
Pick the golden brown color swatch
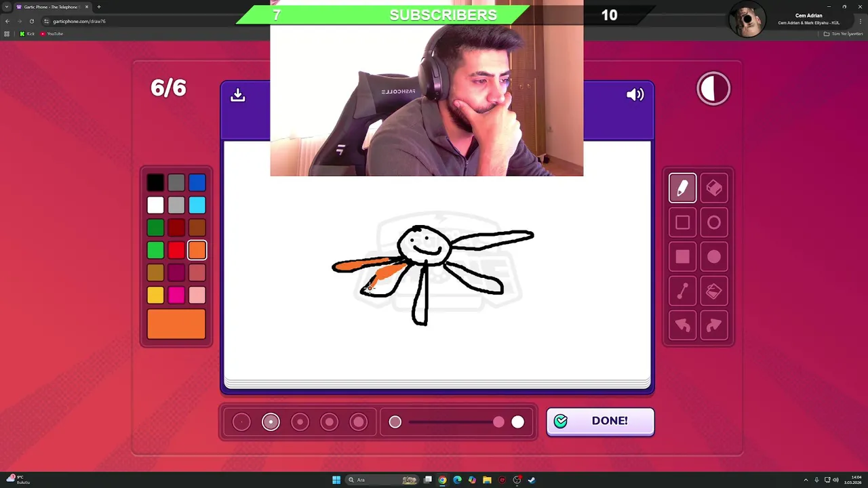[x=155, y=272]
